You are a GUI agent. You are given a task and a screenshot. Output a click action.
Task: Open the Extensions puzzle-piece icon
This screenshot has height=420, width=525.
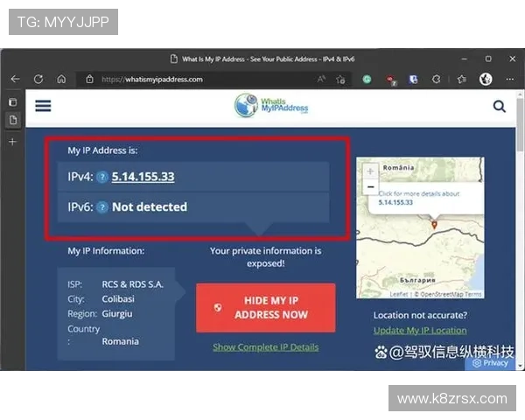[x=437, y=79]
